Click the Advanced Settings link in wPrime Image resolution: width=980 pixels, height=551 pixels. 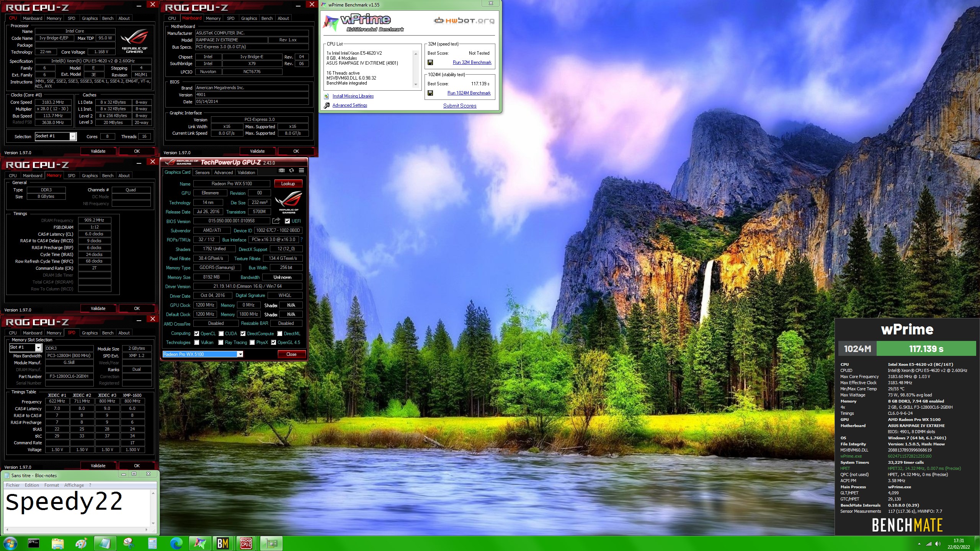click(x=350, y=105)
